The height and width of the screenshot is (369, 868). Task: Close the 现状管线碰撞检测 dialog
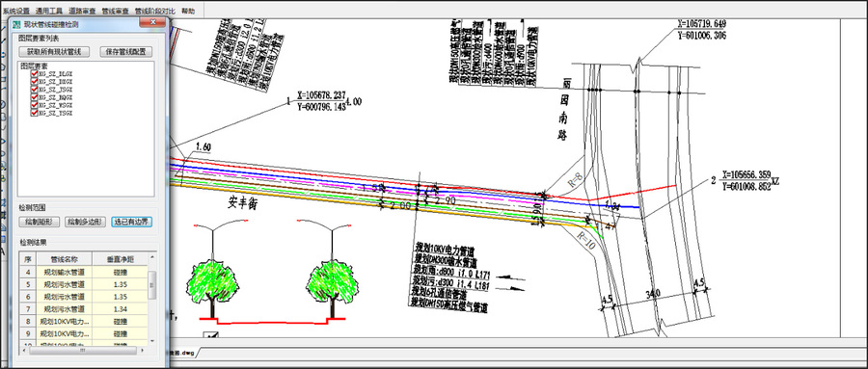[151, 23]
